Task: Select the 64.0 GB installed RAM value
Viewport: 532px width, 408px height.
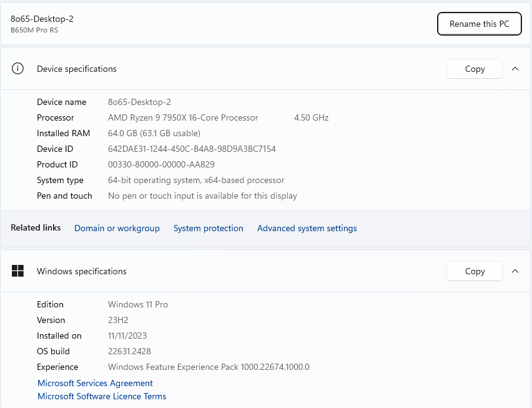Action: (x=154, y=133)
